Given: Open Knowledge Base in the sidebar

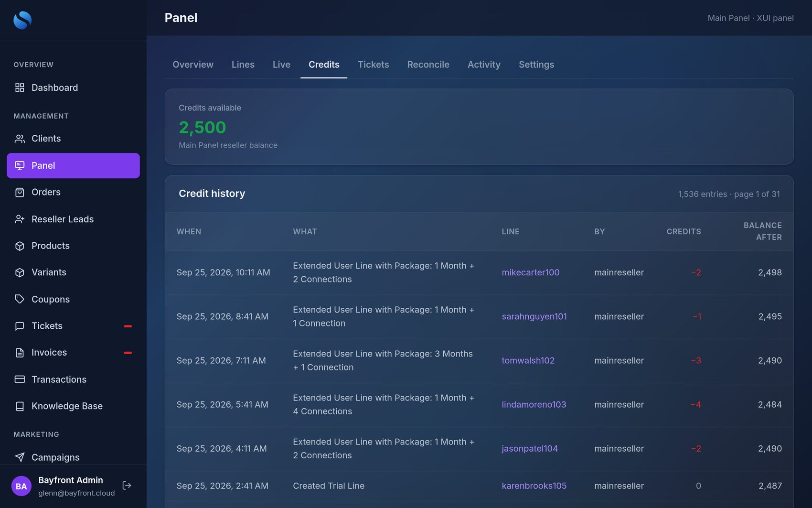Looking at the screenshot, I should 73,406.
